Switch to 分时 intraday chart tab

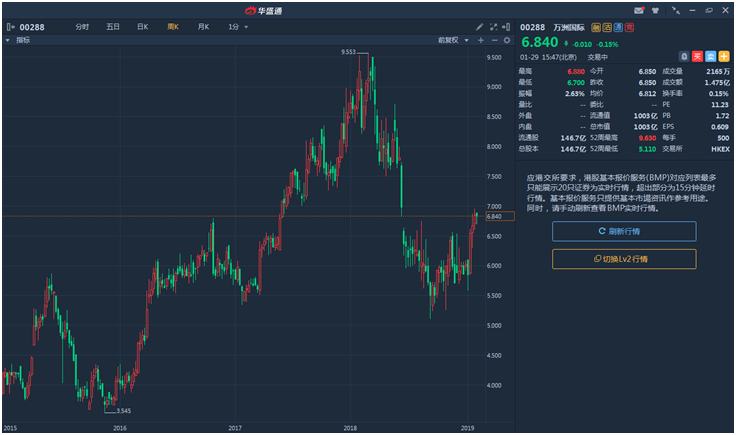coord(82,27)
